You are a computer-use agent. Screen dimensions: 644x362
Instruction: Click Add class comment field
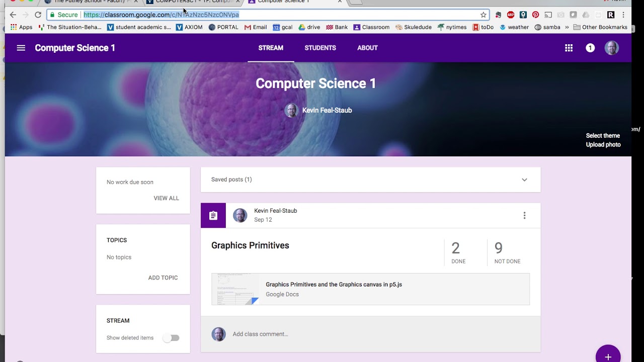pyautogui.click(x=260, y=334)
